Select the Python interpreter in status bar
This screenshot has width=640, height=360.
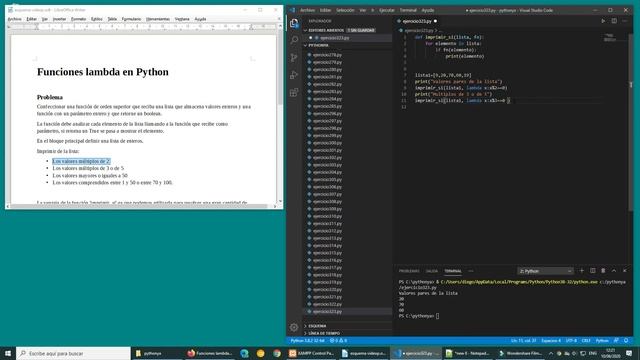click(307, 340)
